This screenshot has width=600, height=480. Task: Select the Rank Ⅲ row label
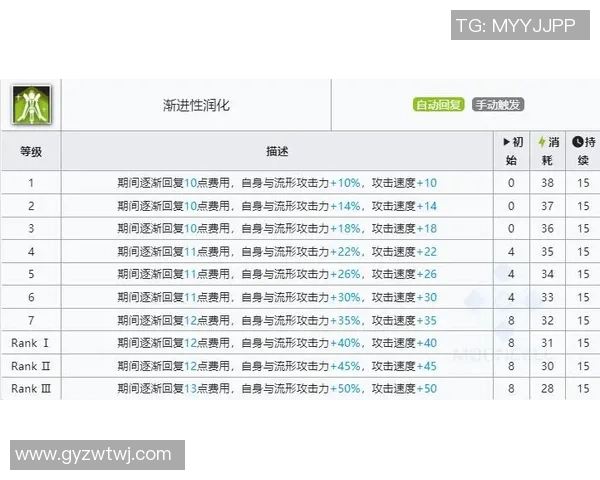pyautogui.click(x=30, y=389)
